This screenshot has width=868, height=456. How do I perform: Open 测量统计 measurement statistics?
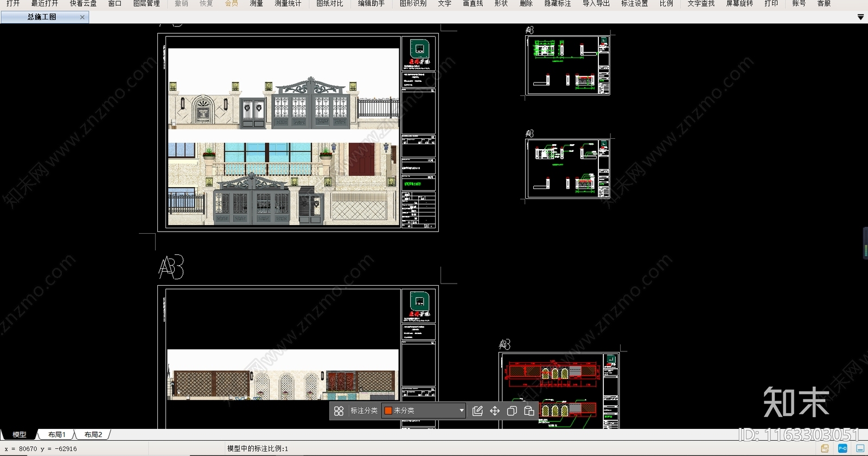(288, 4)
